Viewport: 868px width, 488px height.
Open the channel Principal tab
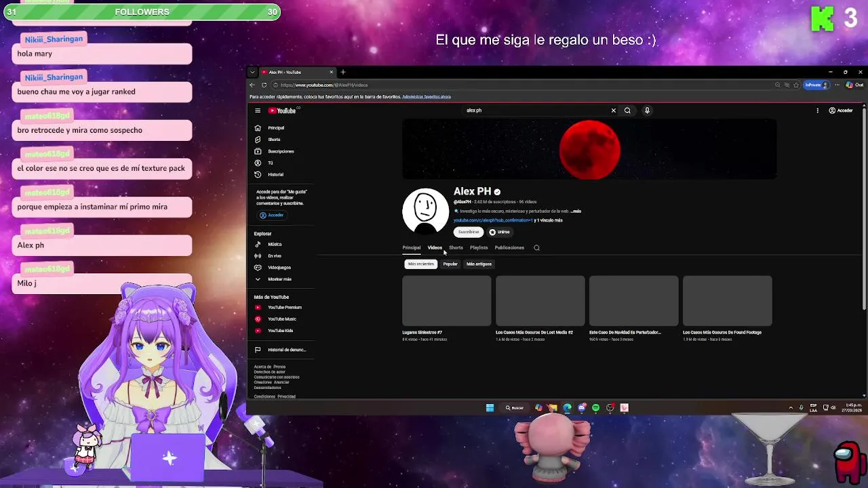[412, 248]
